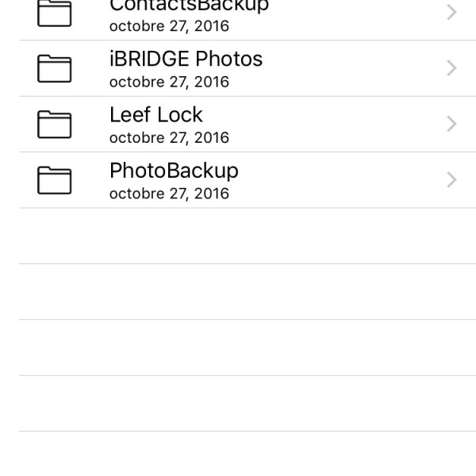
Task: Open the ContactsBackup folder name
Action: [x=189, y=6]
